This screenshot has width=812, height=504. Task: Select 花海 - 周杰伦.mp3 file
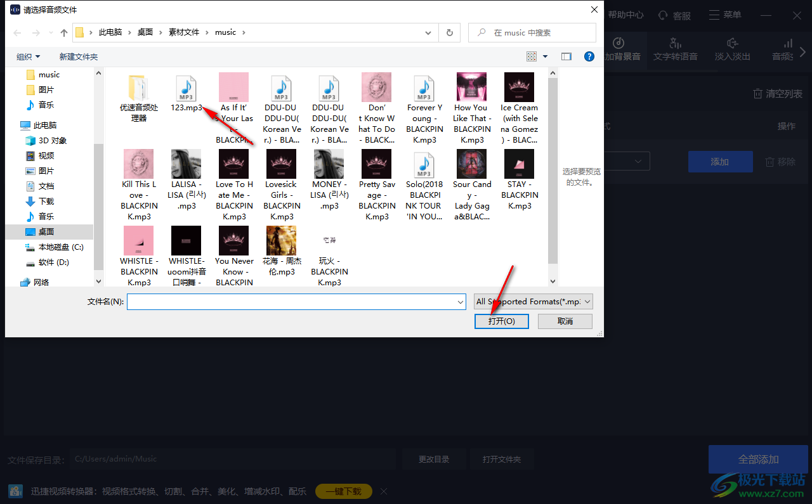coord(281,251)
